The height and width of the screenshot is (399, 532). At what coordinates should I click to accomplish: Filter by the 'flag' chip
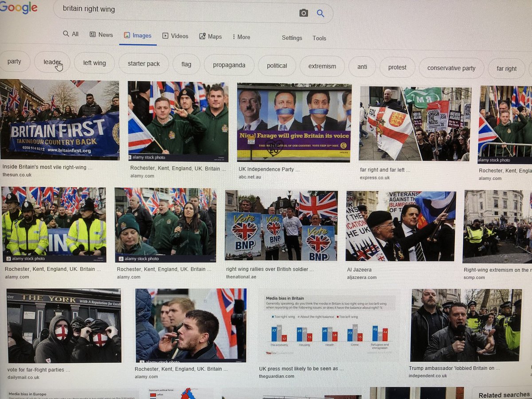(186, 64)
